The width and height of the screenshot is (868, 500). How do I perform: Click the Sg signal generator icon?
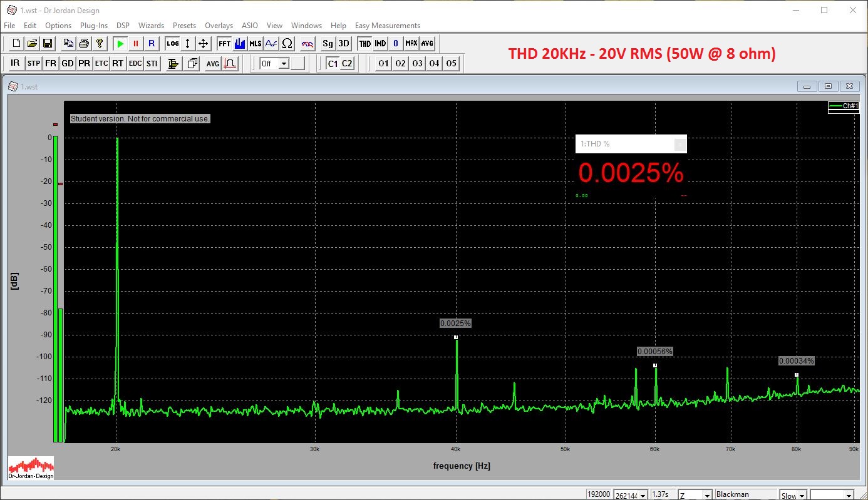328,44
